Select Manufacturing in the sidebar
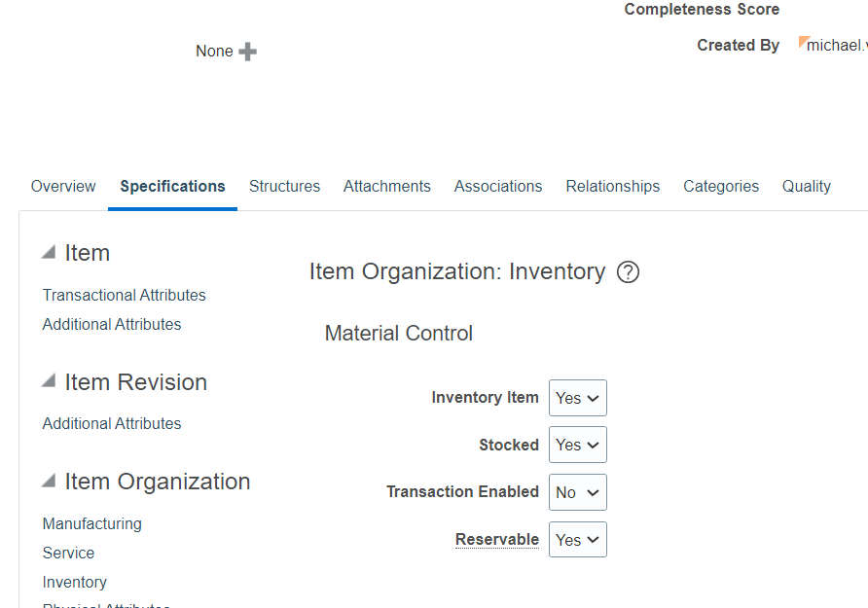Screen dimensions: 868x608 tap(91, 523)
